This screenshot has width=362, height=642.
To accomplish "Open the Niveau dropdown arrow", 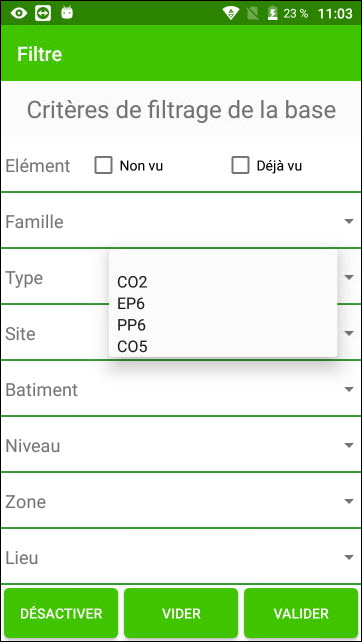I will click(x=348, y=445).
